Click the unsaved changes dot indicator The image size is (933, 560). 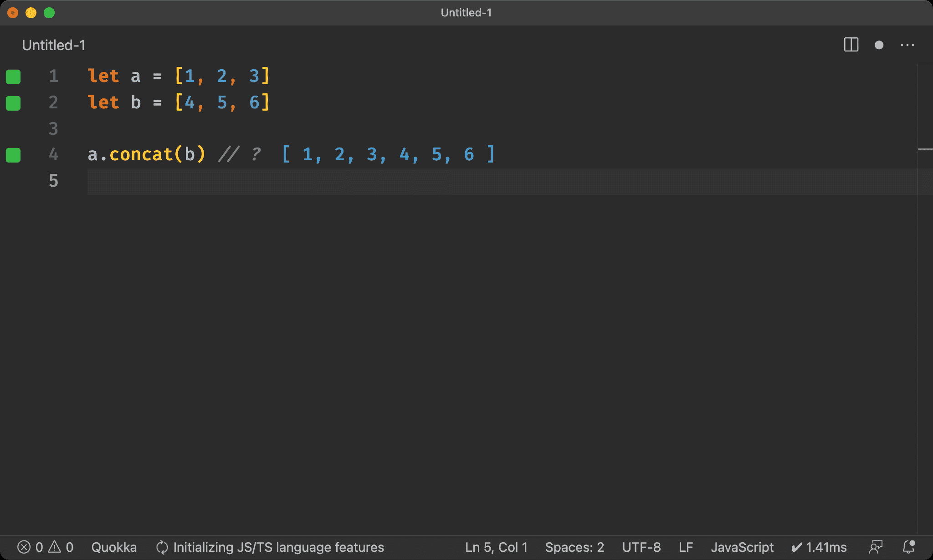click(x=879, y=45)
